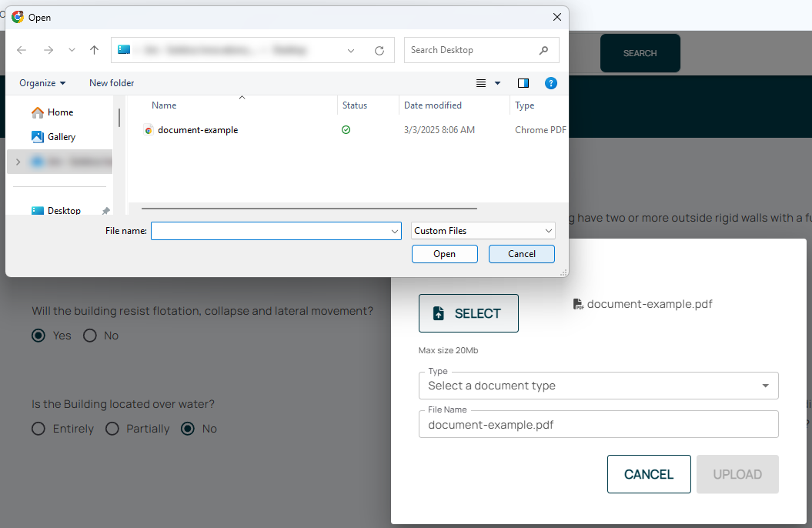812x528 pixels.
Task: Click New folder in the toolbar
Action: (x=112, y=83)
